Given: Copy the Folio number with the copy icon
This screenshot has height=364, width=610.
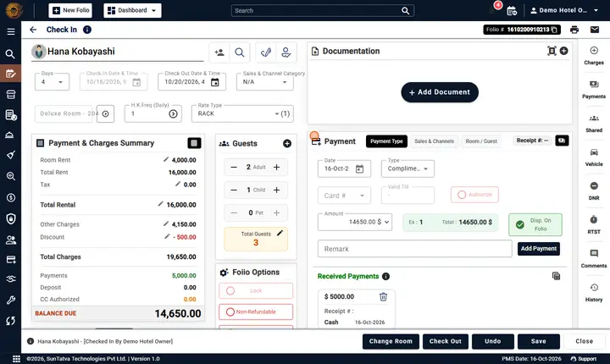Looking at the screenshot, I should coord(554,30).
